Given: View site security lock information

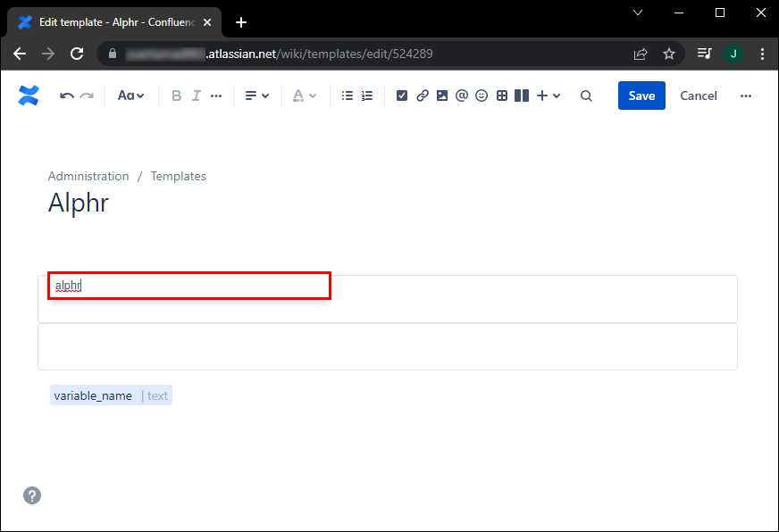Looking at the screenshot, I should 113,54.
